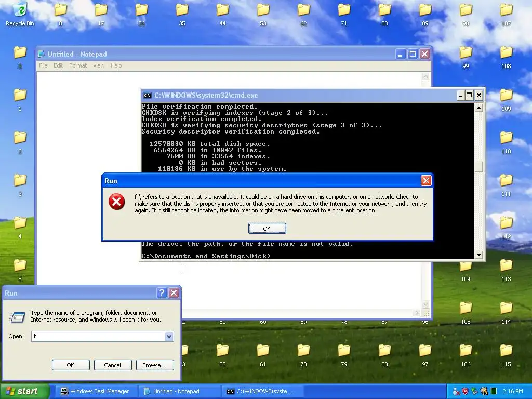Select desktop folder named 26

(x=141, y=14)
